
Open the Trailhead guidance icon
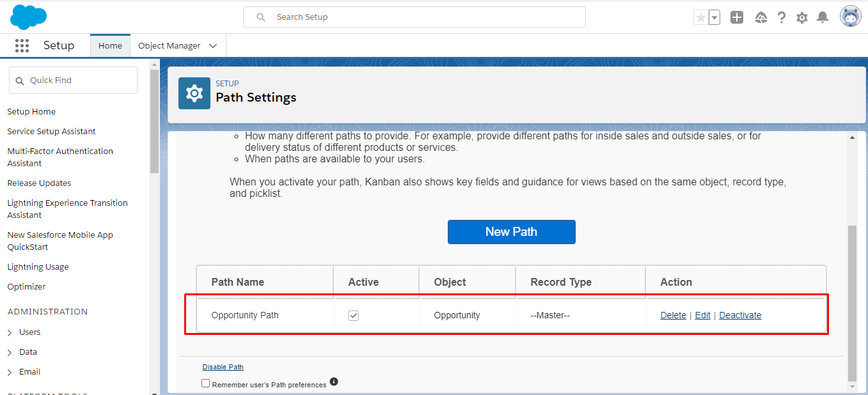coord(761,18)
